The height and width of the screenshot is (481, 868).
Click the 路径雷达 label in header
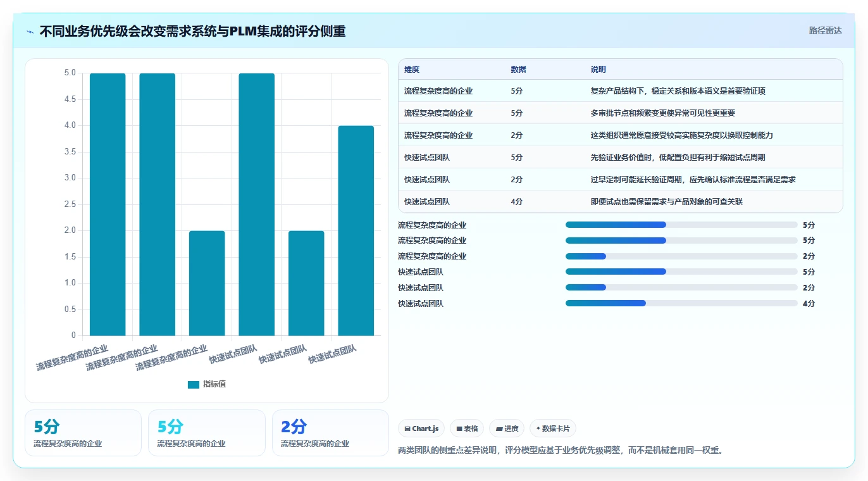[x=825, y=30]
